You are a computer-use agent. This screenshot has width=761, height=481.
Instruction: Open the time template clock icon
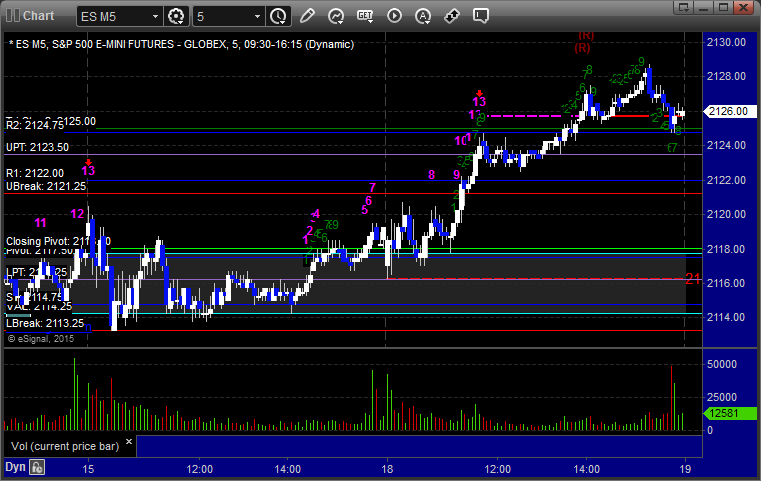278,17
